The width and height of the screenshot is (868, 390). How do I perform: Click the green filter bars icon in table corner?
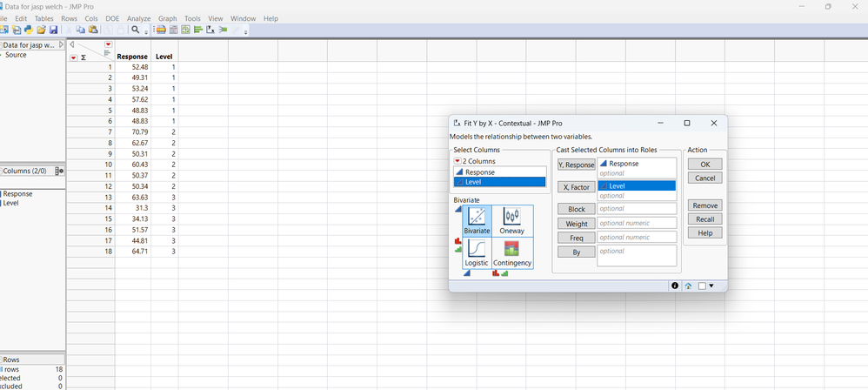coord(107,52)
